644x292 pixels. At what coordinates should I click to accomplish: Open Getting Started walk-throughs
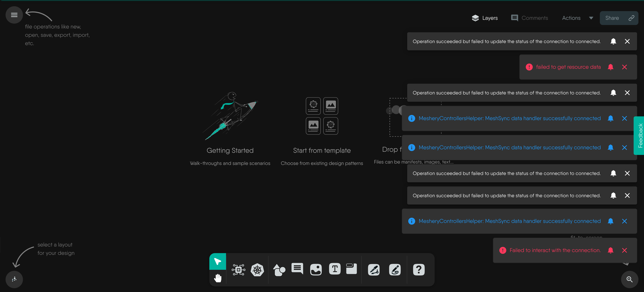click(230, 150)
